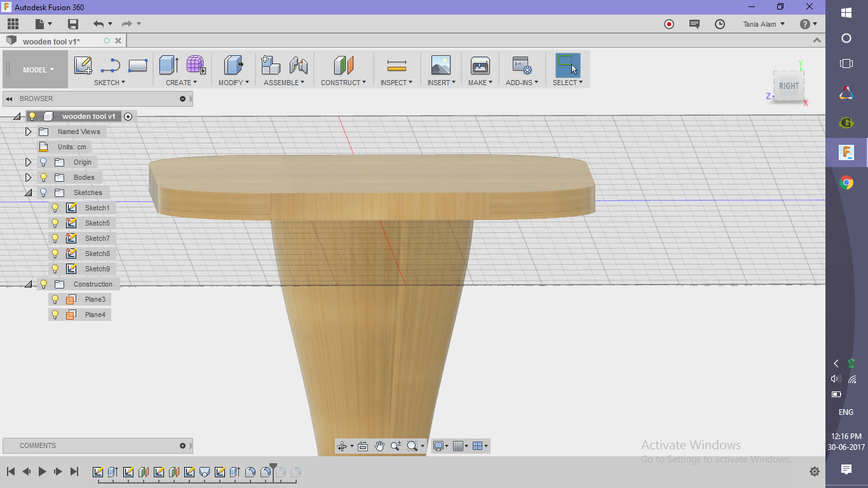868x488 pixels.
Task: Open the Display Settings dropdown
Action: point(440,446)
